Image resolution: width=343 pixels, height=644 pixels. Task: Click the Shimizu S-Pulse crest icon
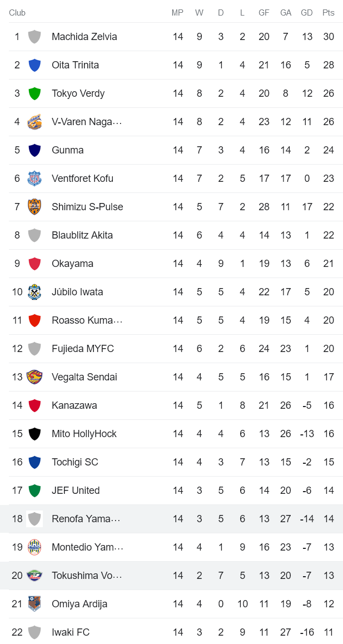tap(34, 206)
